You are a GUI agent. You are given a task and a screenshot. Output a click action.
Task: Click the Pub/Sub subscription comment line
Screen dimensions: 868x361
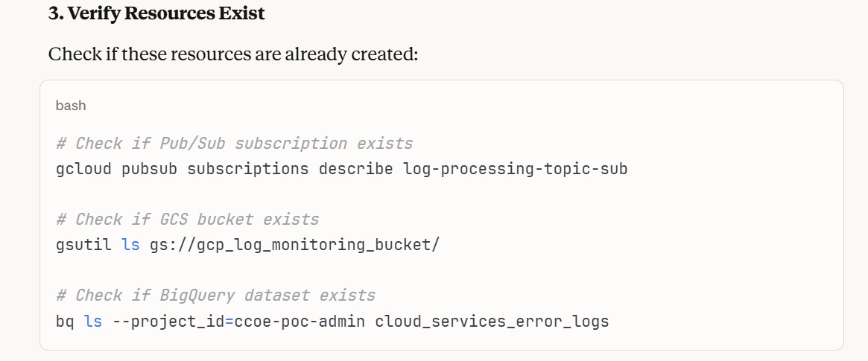coord(234,143)
